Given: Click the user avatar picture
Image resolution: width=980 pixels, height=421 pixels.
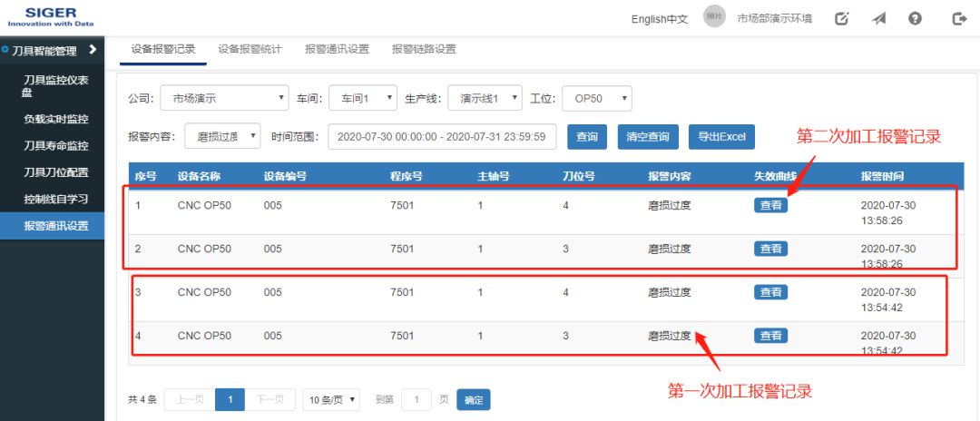Looking at the screenshot, I should point(714,17).
